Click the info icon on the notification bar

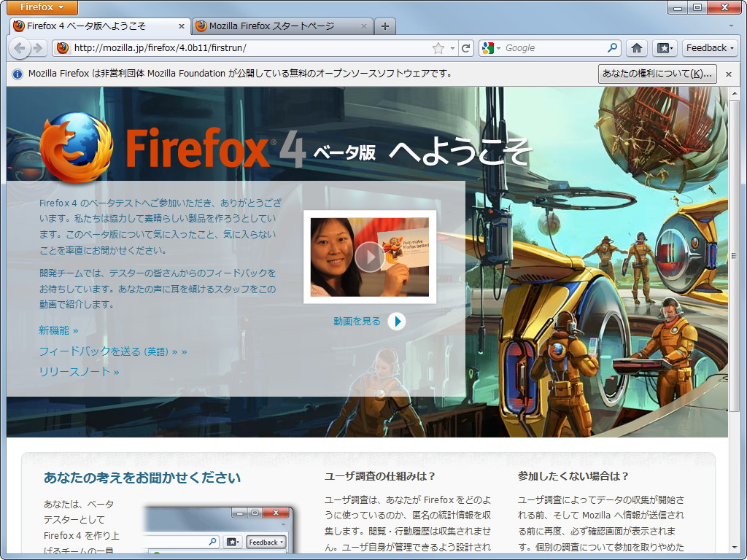coord(17,74)
